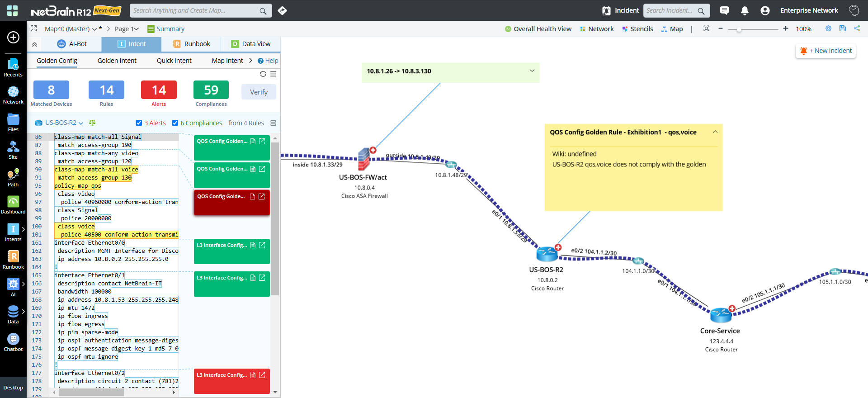Image resolution: width=868 pixels, height=398 pixels.
Task: Save the map using the save icon
Action: point(843,28)
